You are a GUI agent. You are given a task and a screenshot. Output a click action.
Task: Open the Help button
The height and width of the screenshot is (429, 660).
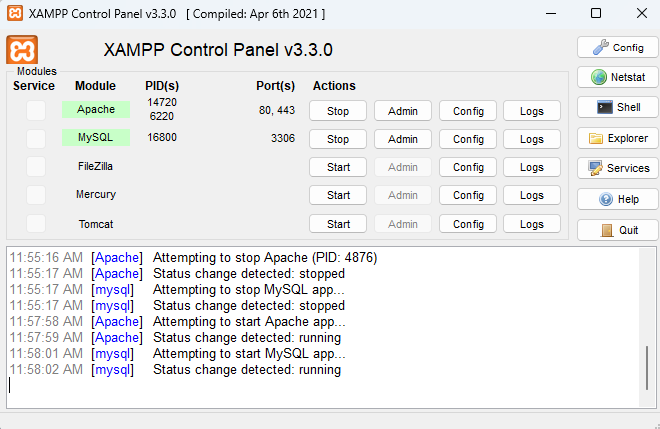pyautogui.click(x=617, y=199)
